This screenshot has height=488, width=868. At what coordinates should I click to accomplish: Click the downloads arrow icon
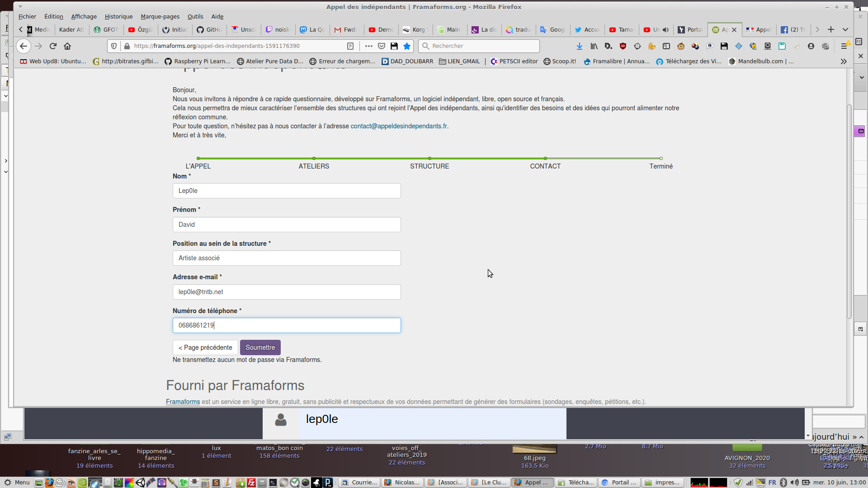tap(579, 46)
